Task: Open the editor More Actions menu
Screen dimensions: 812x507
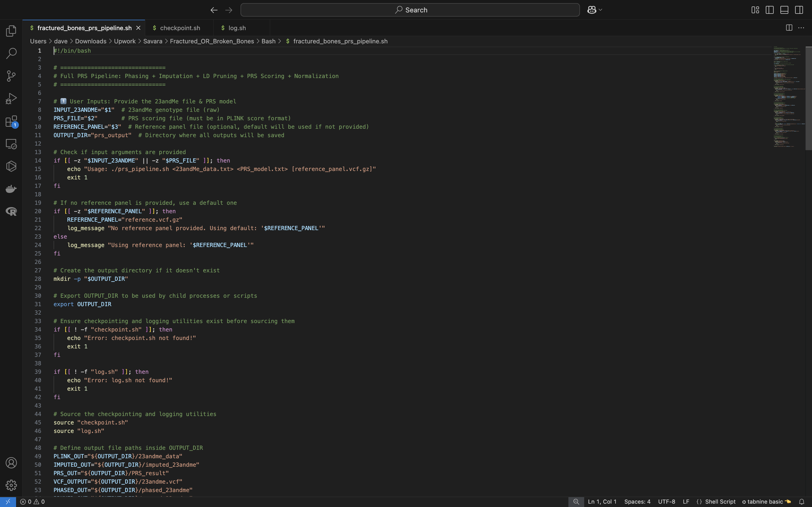Action: point(801,28)
